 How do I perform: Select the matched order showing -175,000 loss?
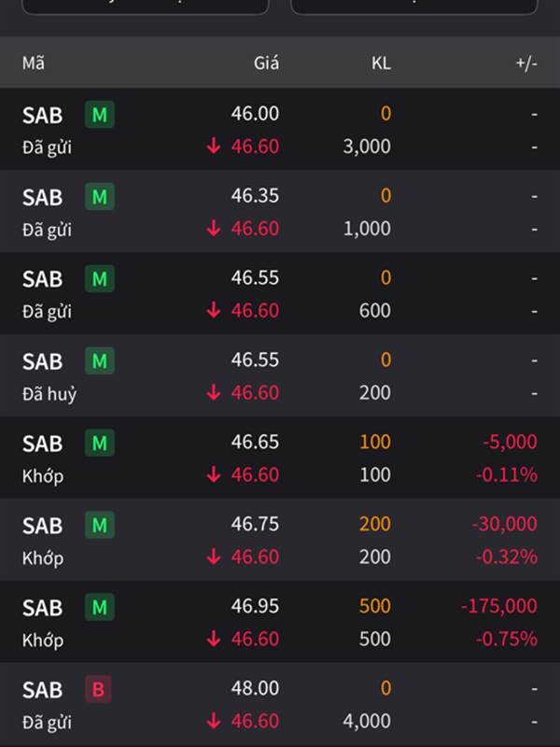pyautogui.click(x=280, y=622)
